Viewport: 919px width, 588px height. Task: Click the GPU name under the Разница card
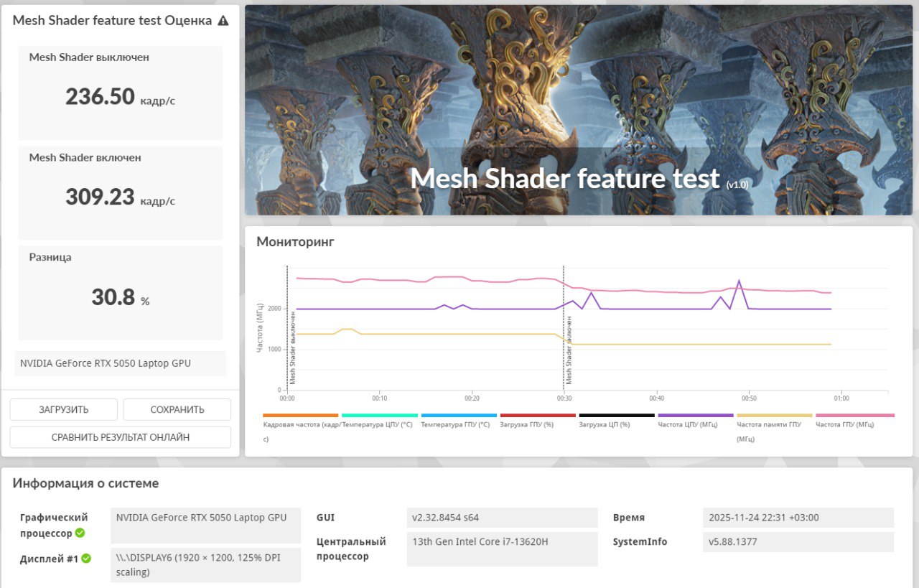106,363
